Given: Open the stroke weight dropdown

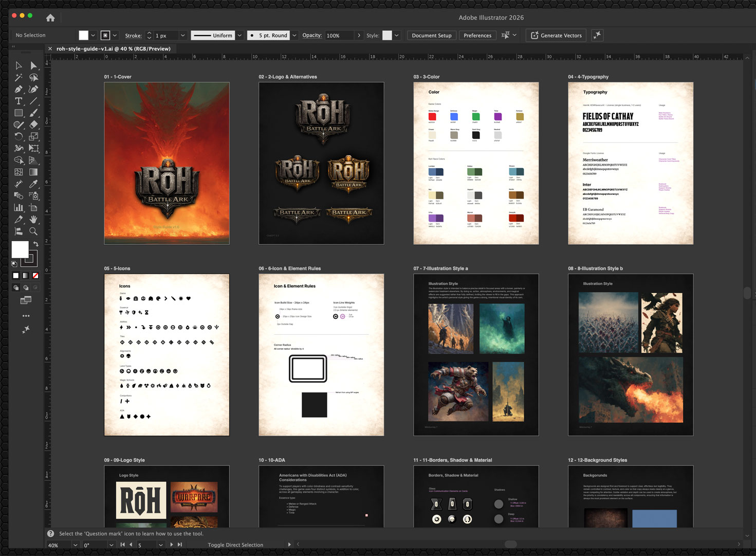Looking at the screenshot, I should coord(182,35).
